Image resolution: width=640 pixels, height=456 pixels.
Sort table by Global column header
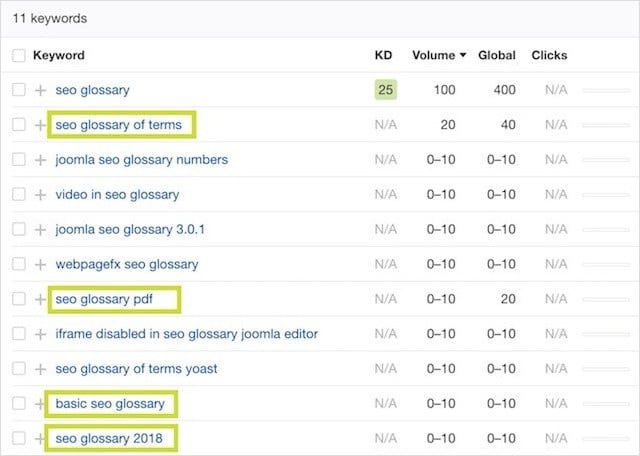pos(497,56)
